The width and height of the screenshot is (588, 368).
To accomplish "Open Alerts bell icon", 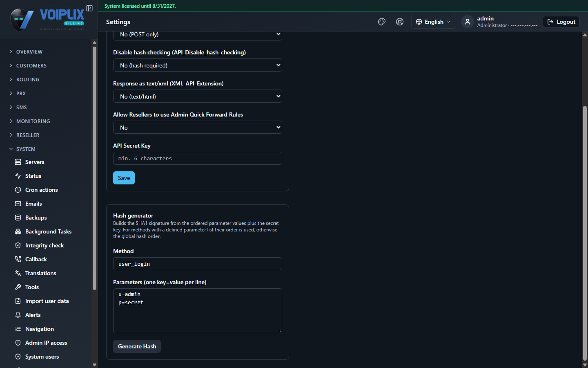I will tap(18, 315).
